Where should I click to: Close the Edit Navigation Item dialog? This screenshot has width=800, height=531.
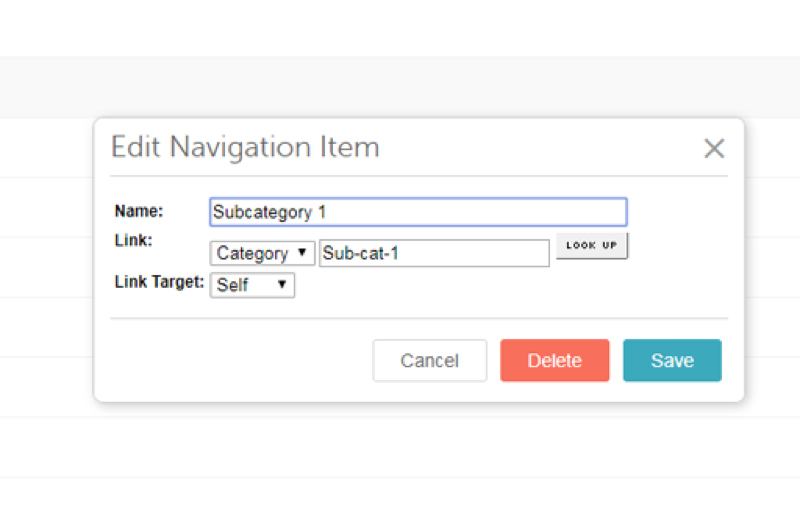(x=714, y=148)
